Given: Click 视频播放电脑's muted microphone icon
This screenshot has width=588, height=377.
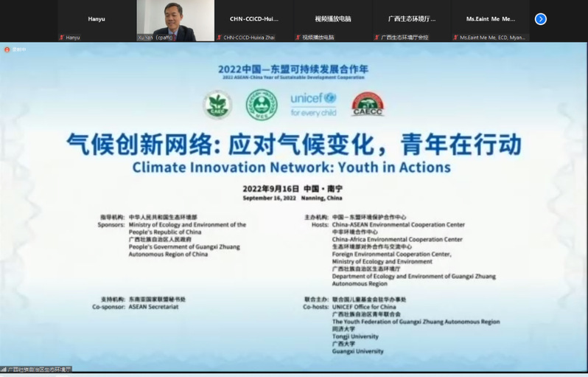Looking at the screenshot, I should pos(298,37).
